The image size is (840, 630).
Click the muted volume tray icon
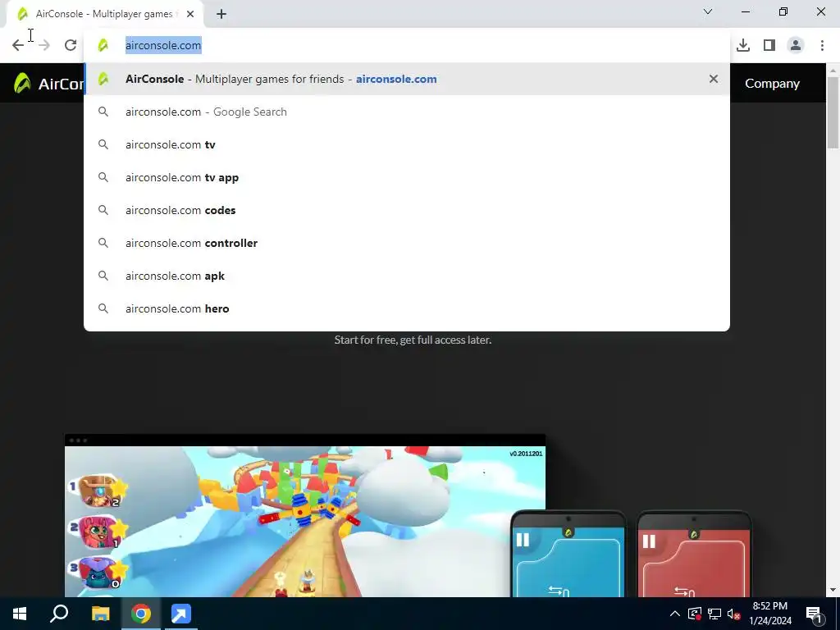coord(734,614)
